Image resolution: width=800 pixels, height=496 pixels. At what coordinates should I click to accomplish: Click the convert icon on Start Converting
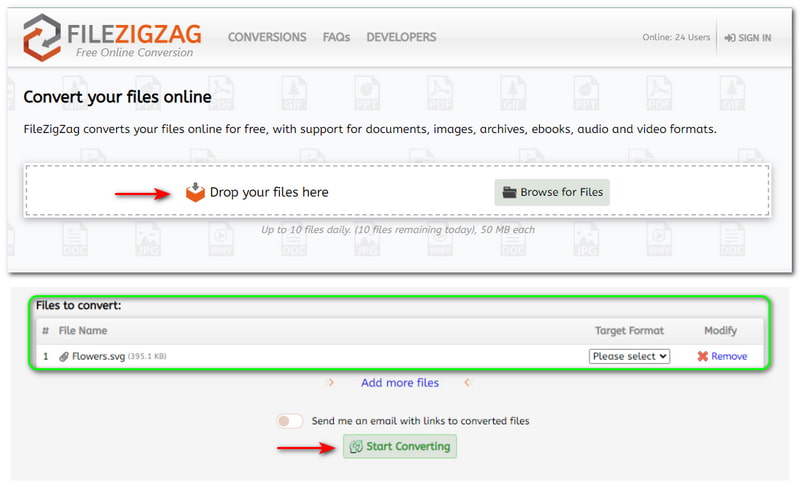click(356, 447)
